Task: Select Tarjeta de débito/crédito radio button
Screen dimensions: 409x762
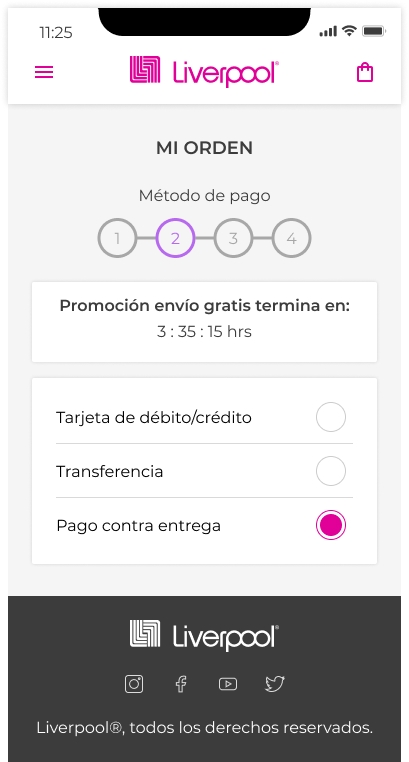Action: point(331,417)
